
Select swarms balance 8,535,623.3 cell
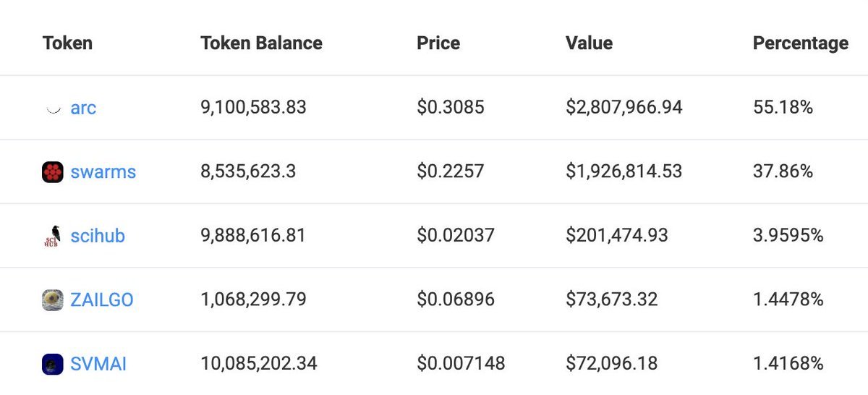[x=247, y=172]
